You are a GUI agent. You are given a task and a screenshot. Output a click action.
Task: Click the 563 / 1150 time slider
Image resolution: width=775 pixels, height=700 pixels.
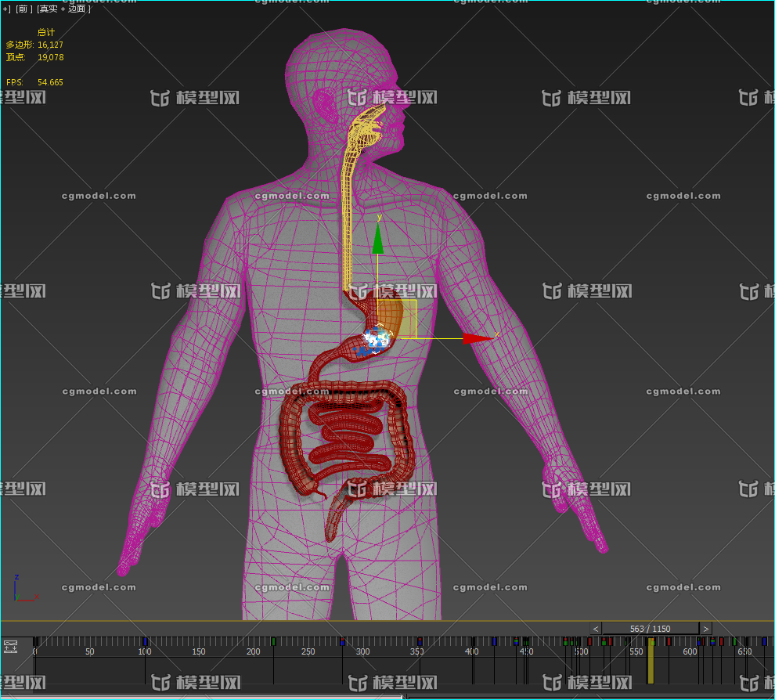click(651, 629)
